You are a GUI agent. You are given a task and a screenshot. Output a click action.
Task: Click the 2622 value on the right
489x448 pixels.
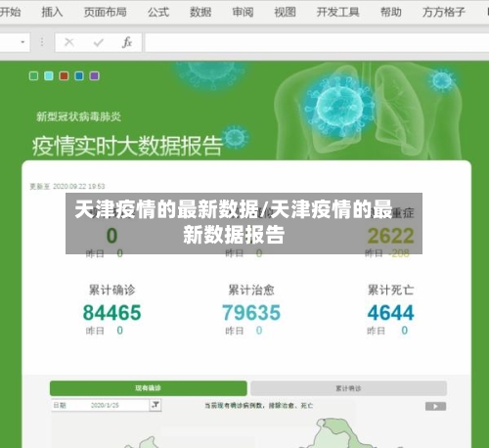tap(390, 236)
